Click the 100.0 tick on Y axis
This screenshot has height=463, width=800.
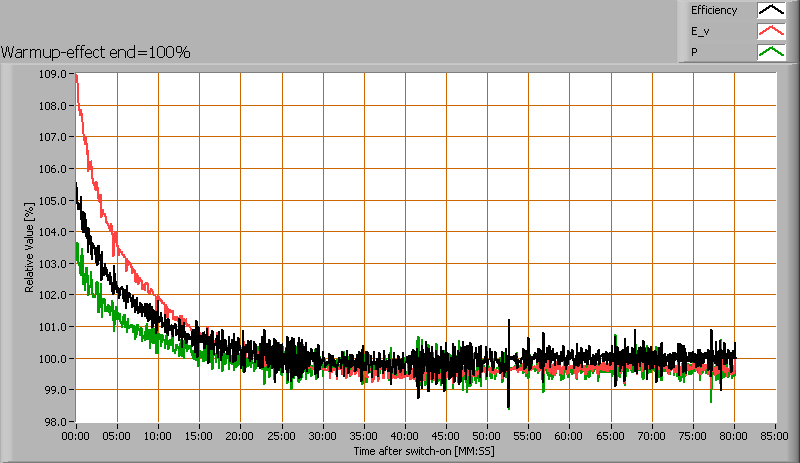[x=53, y=358]
